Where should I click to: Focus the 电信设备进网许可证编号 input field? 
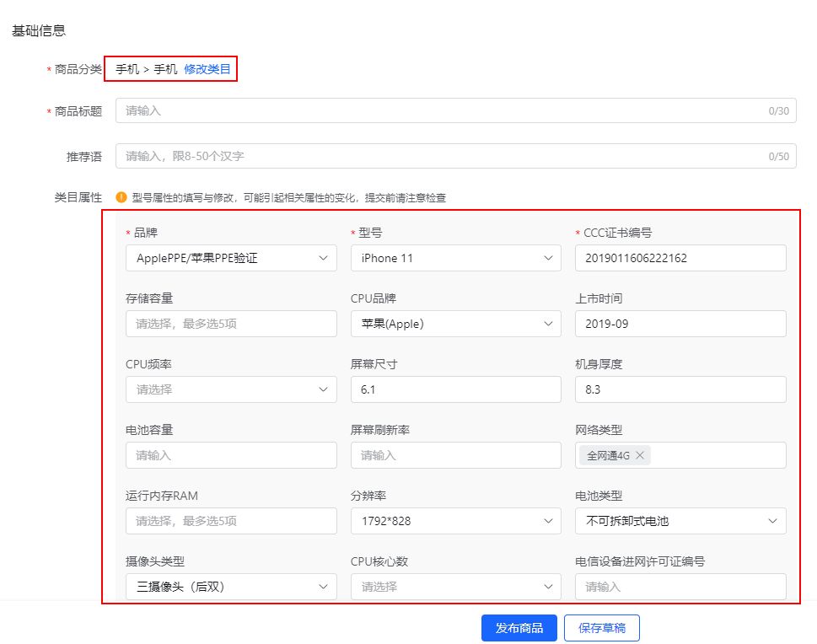coord(680,587)
